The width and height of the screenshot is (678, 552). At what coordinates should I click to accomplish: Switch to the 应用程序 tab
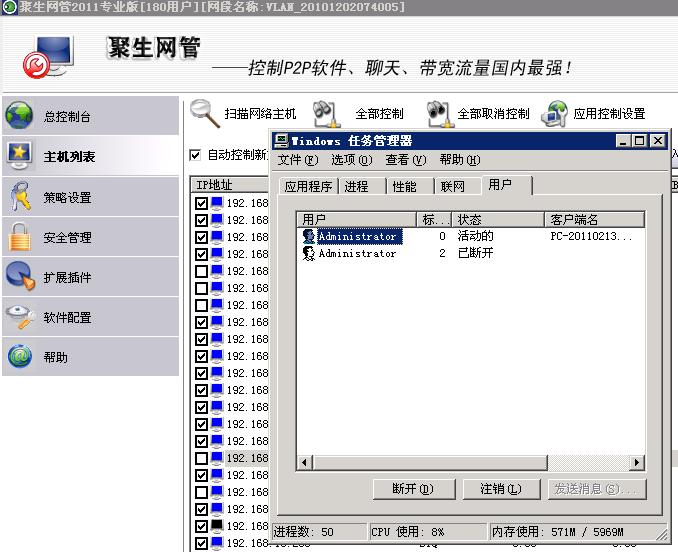[308, 186]
